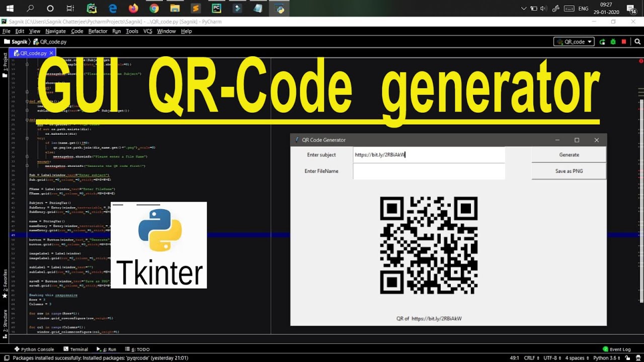The width and height of the screenshot is (644, 362).
Task: Show hidden system tray icons chevron
Action: click(x=524, y=9)
